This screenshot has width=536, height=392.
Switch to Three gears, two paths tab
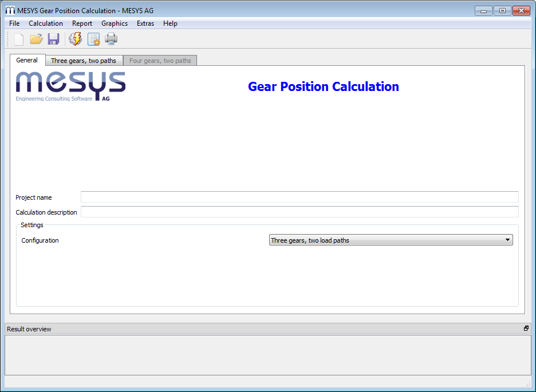click(84, 61)
